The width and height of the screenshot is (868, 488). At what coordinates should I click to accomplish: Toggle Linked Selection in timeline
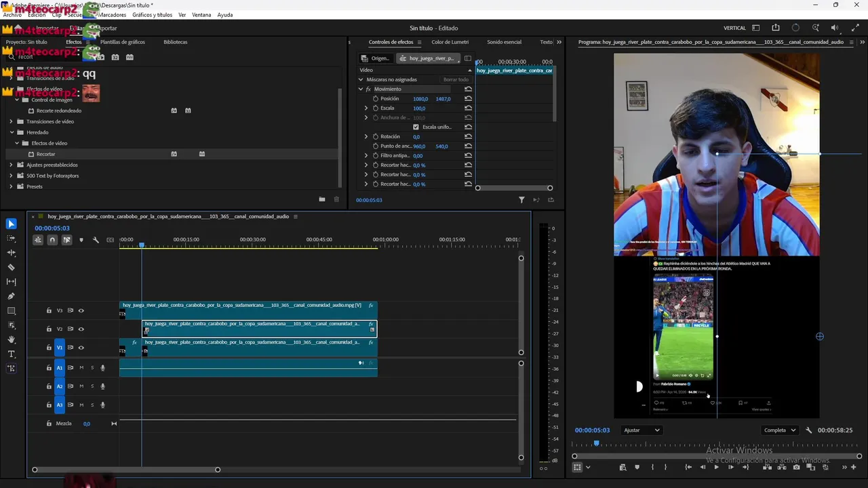pos(66,240)
